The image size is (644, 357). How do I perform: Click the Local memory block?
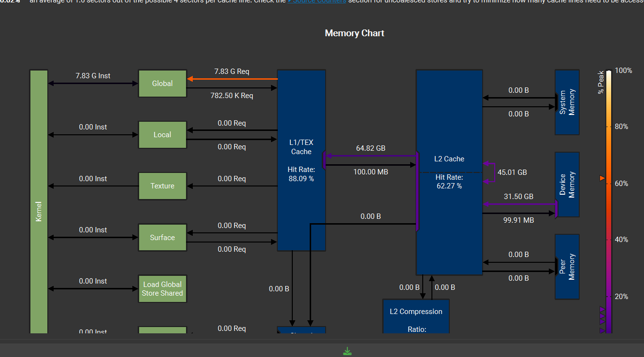pyautogui.click(x=162, y=134)
